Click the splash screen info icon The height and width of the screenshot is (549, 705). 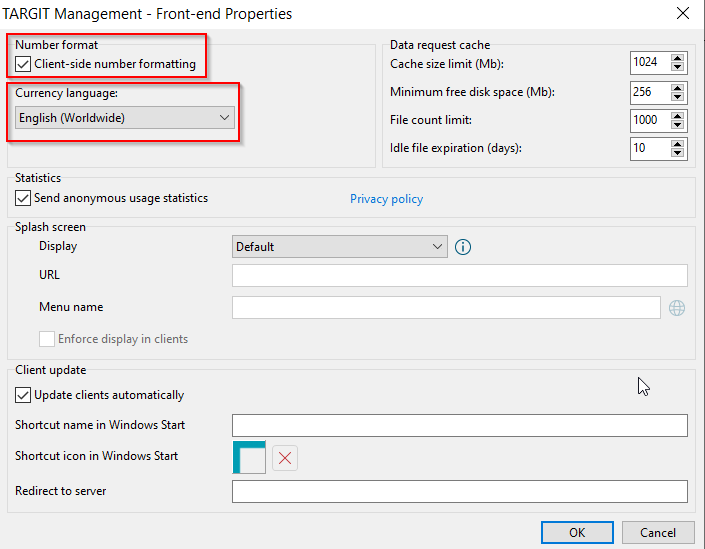click(x=463, y=247)
